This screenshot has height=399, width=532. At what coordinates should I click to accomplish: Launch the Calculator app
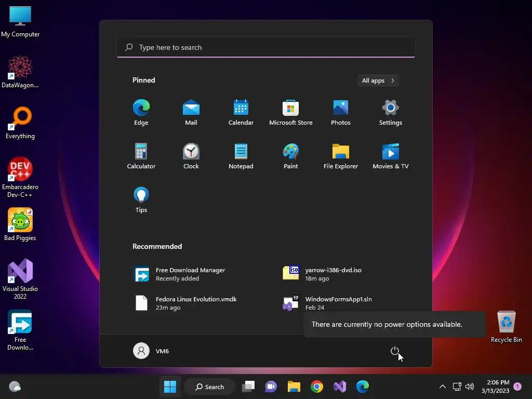pos(141,156)
